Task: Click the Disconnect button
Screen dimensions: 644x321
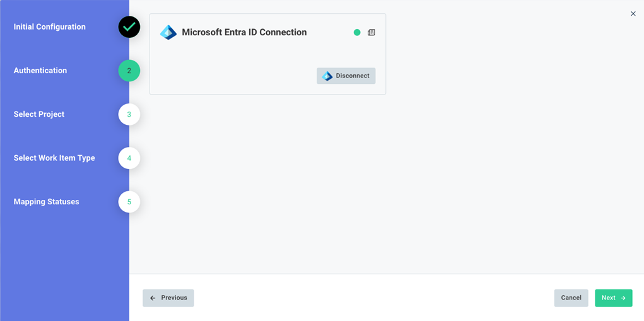Action: click(346, 76)
